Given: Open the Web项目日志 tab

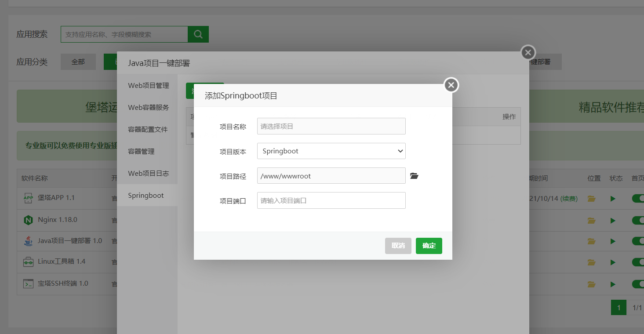Looking at the screenshot, I should coord(147,173).
